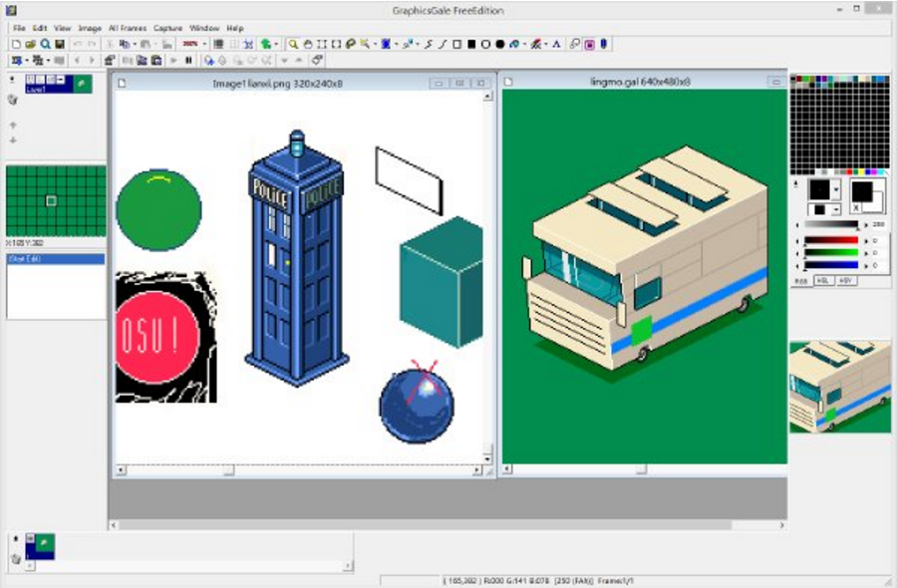Viewport: 897px width, 588px height.
Task: Click the Save floppy disk icon
Action: click(x=59, y=44)
